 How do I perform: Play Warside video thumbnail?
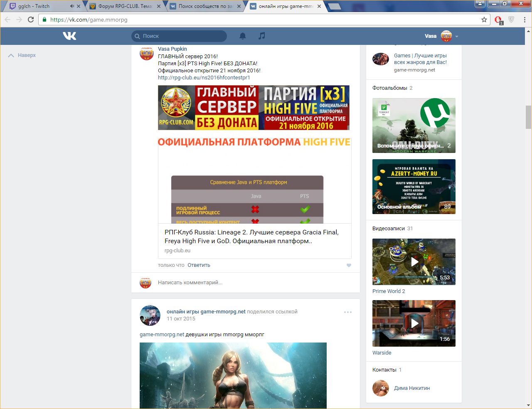point(414,323)
